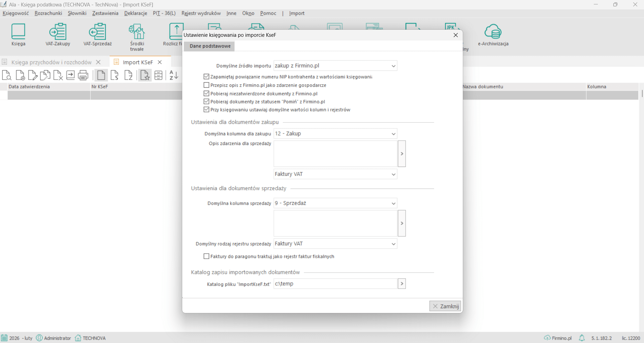
Task: Enable 'Faktury do paragonu' checkbox
Action: point(206,256)
